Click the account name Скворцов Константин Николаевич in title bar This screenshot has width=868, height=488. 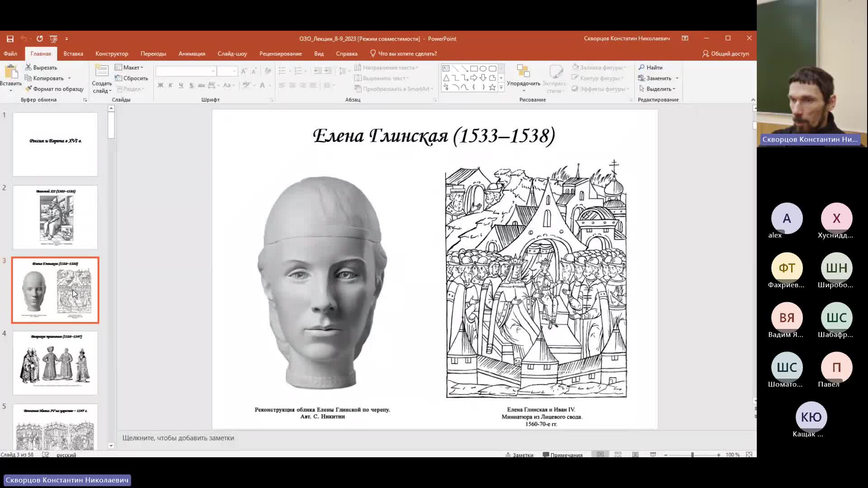pyautogui.click(x=627, y=39)
